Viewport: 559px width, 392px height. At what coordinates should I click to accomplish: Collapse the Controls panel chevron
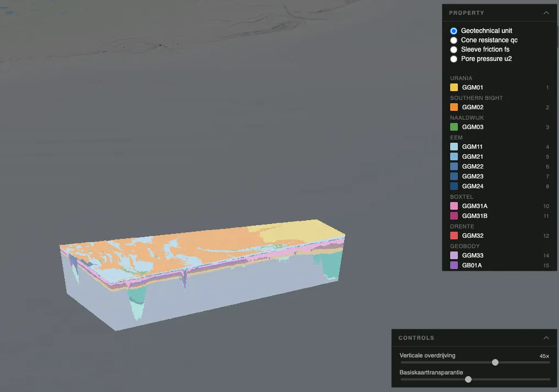click(546, 338)
